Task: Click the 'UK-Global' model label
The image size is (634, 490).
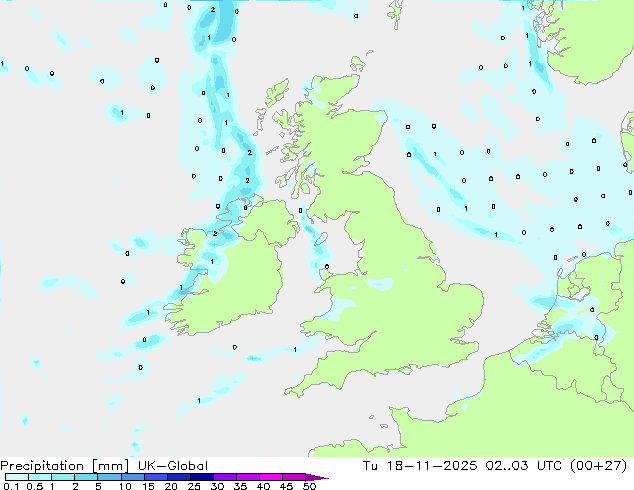Action: (173, 466)
